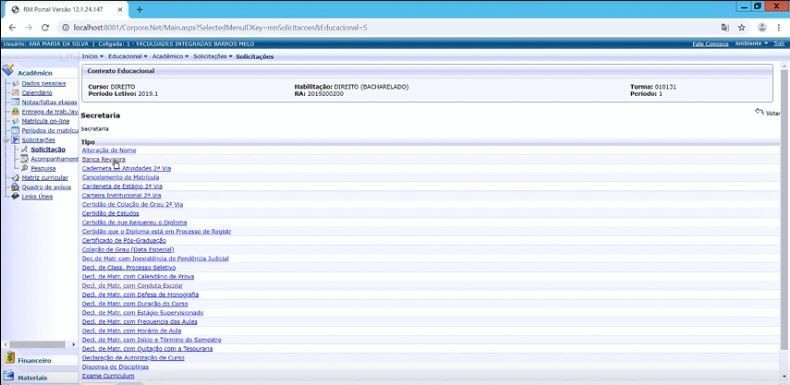Expand the Educacional menu dropdown
790x385 pixels.
[127, 56]
